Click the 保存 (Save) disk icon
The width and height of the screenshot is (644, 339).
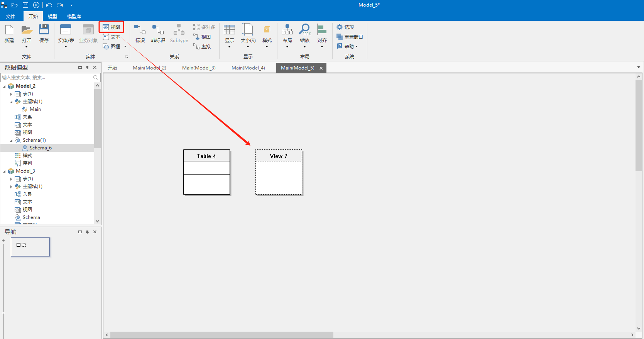click(x=44, y=30)
